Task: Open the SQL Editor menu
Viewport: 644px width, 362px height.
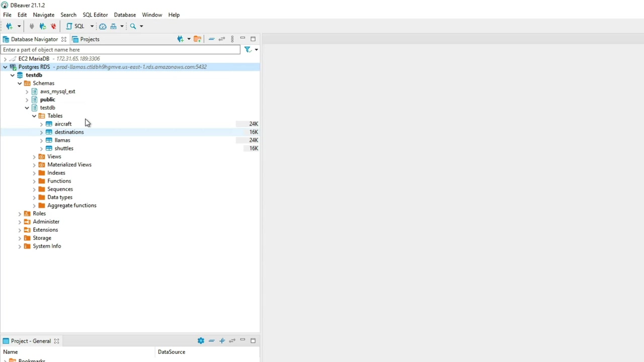Action: click(x=95, y=15)
